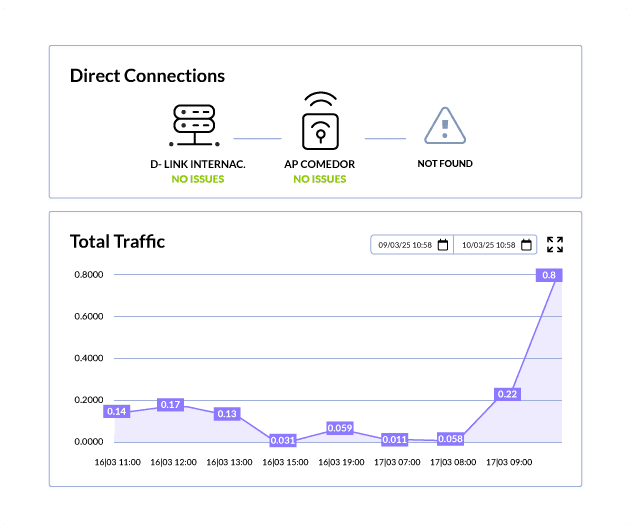
Task: Click the 16|03 11:00 axis label
Action: 118,462
